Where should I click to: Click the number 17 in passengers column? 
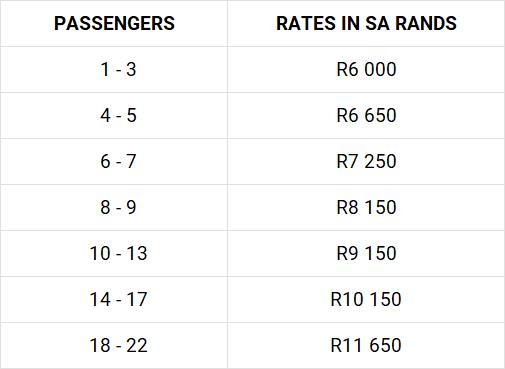[137, 299]
